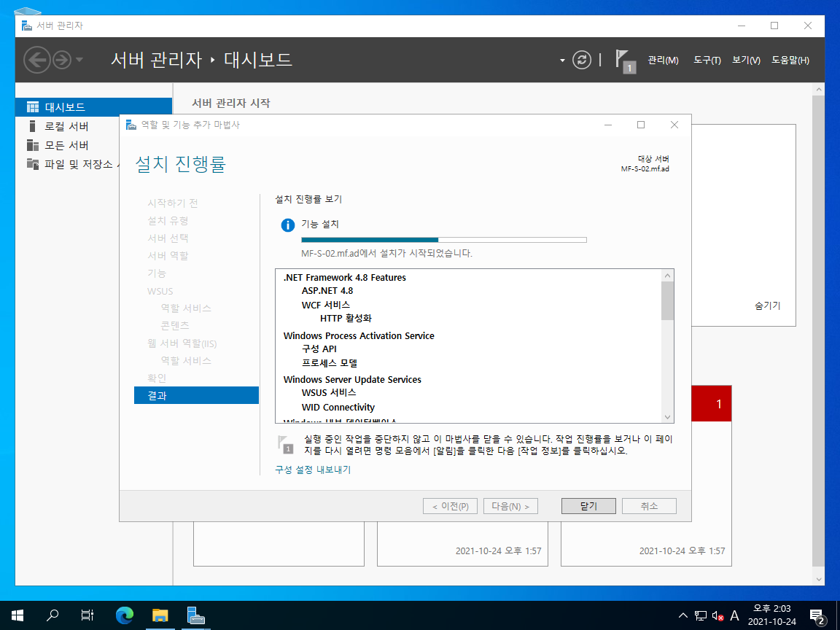Open the 도움말(H) menu

pos(790,60)
